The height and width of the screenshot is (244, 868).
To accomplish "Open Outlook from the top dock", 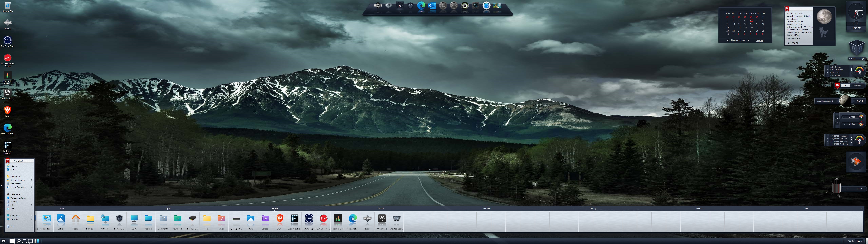I will coord(432,5).
